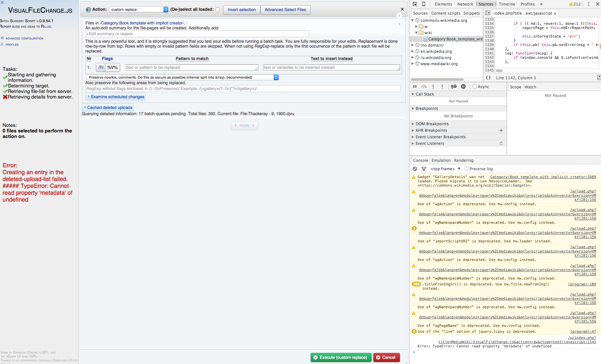
Task: Switch to the top Profiles tab in DevTools
Action: click(527, 4)
